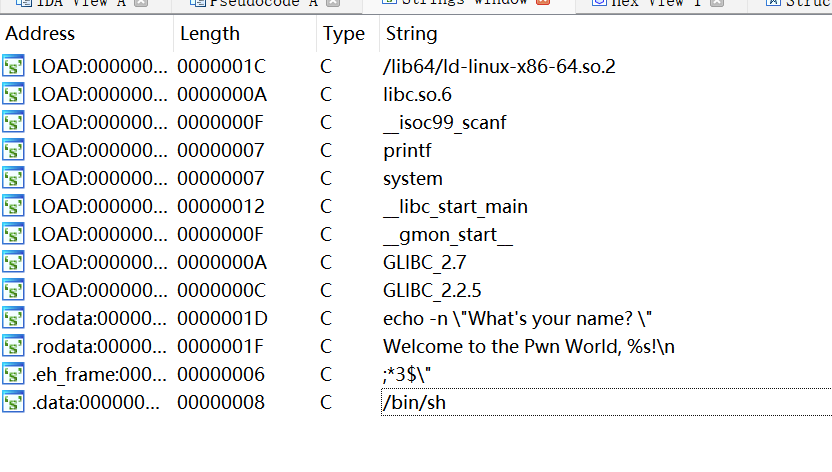This screenshot has height=472, width=832.
Task: Sort by the String column header
Action: click(x=411, y=34)
